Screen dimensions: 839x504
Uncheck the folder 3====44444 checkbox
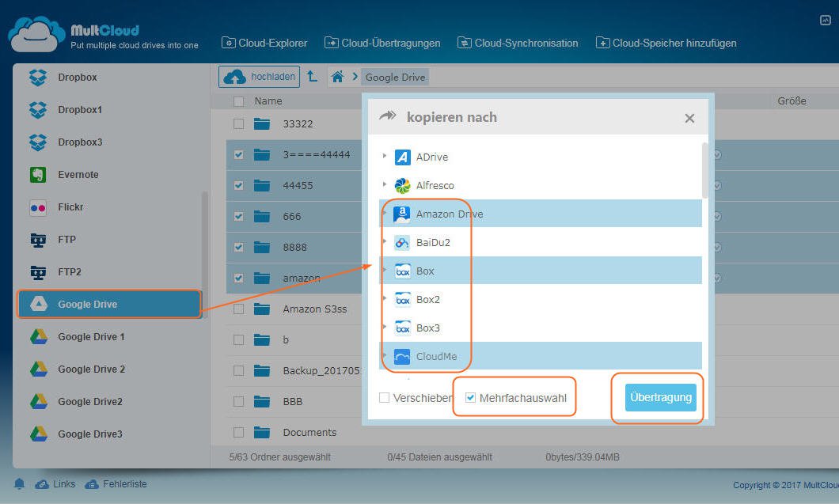(239, 154)
